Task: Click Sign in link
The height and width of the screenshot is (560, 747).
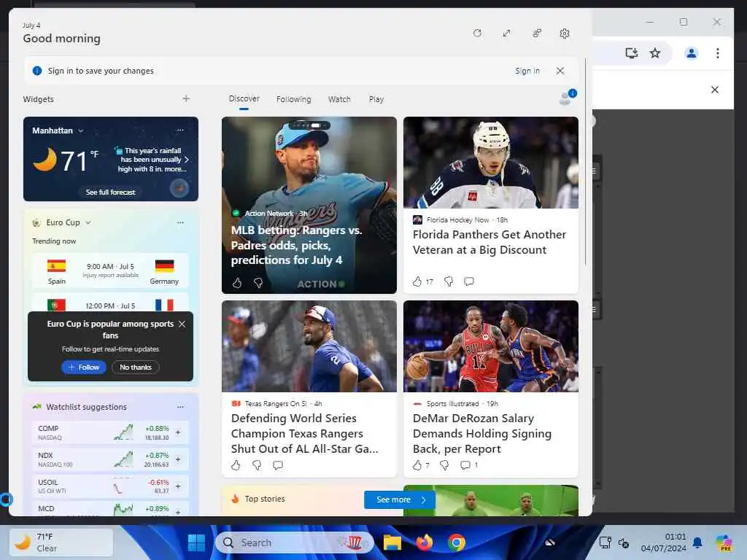Action: coord(527,71)
